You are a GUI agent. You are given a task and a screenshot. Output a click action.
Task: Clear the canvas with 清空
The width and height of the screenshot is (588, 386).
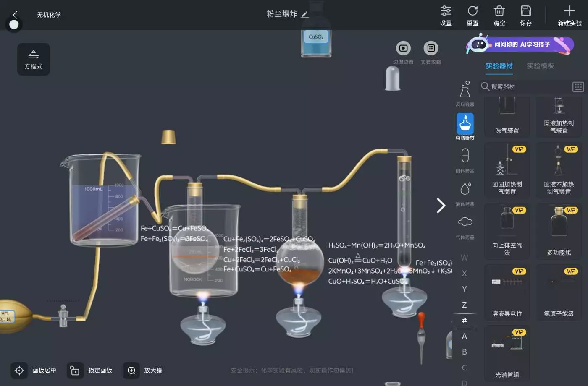coord(499,16)
